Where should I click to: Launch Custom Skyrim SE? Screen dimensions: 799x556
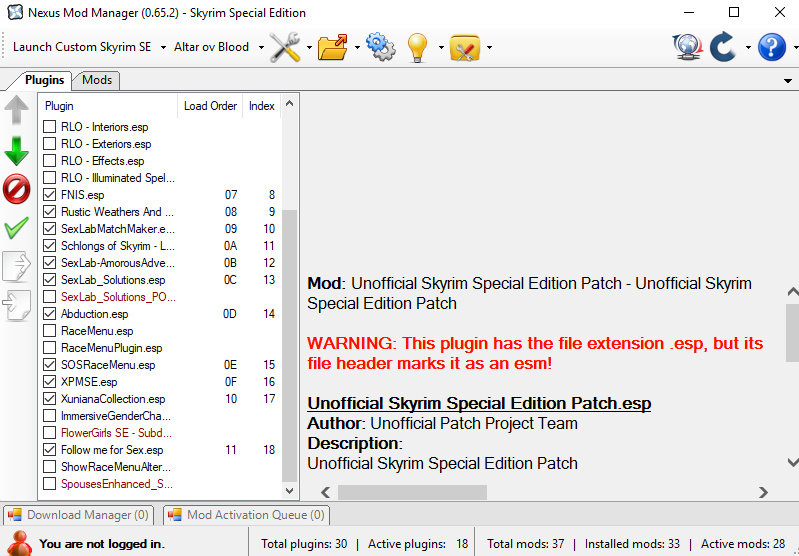[x=82, y=47]
